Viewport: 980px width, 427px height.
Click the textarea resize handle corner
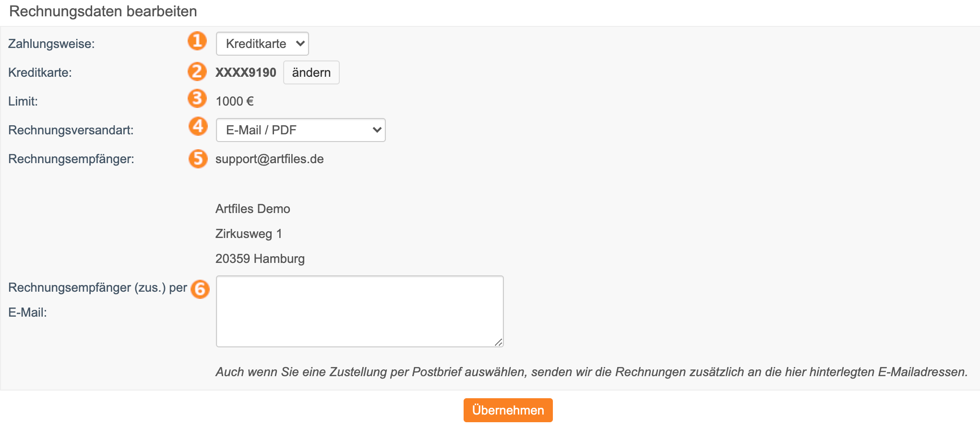(x=499, y=342)
